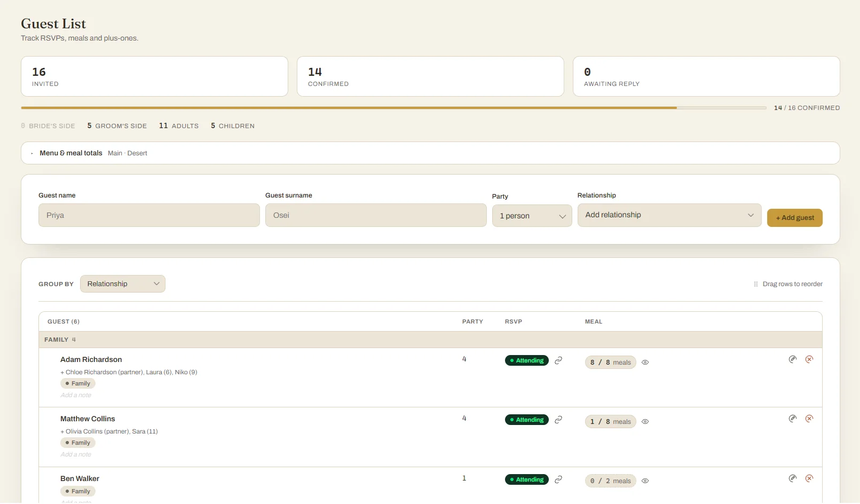This screenshot has height=504, width=860.
Task: Add a note for Matthew Collins
Action: 76,454
